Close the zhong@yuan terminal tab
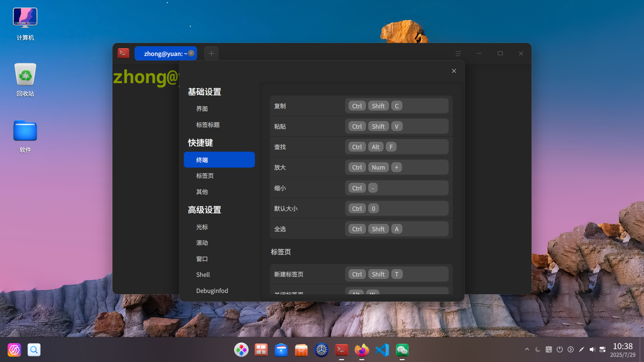The width and height of the screenshot is (644, 362). coord(191,53)
